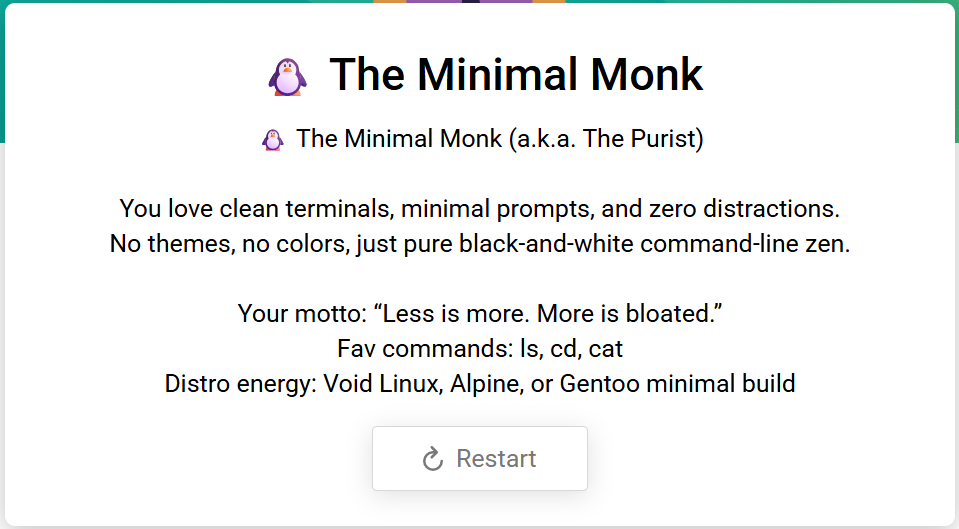Click the right orange segment of top bar
The width and height of the screenshot is (959, 529).
pyautogui.click(x=549, y=1)
